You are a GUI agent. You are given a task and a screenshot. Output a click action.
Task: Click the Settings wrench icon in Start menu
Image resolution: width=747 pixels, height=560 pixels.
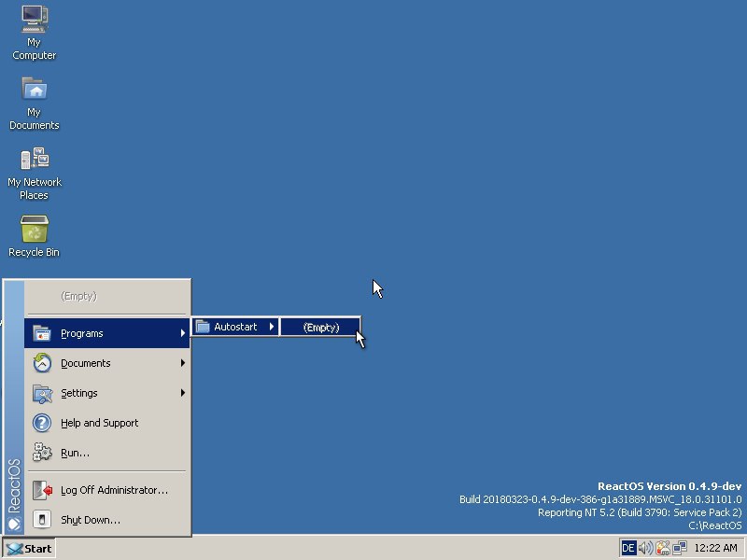42,393
